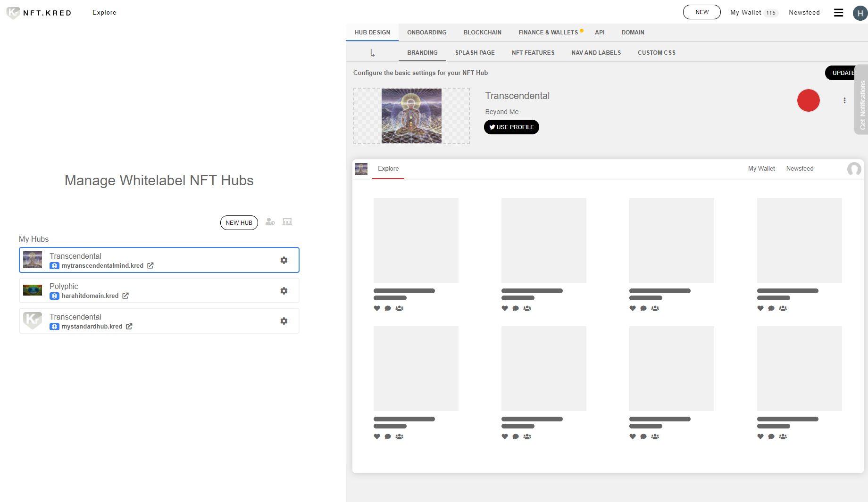Screen dimensions: 868x502
Task: Open the user avatar H menu
Action: pos(860,13)
